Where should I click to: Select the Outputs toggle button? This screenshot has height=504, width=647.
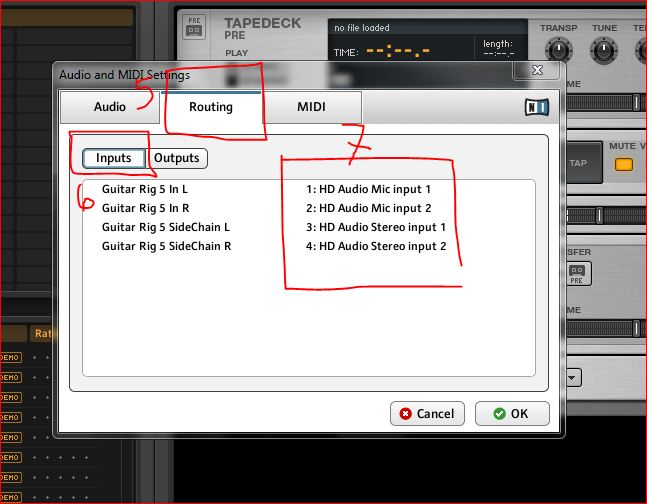tap(177, 158)
